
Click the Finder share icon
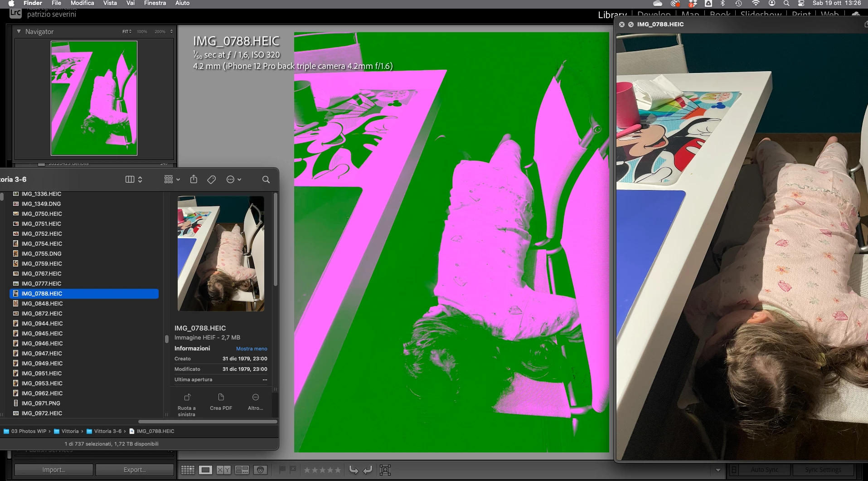click(x=194, y=179)
